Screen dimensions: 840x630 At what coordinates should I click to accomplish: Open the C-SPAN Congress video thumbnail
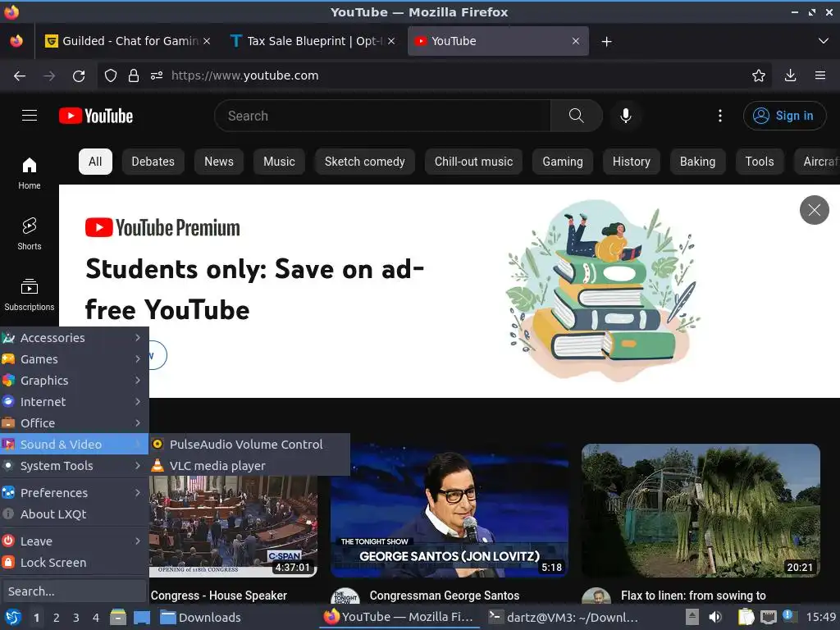coord(233,527)
